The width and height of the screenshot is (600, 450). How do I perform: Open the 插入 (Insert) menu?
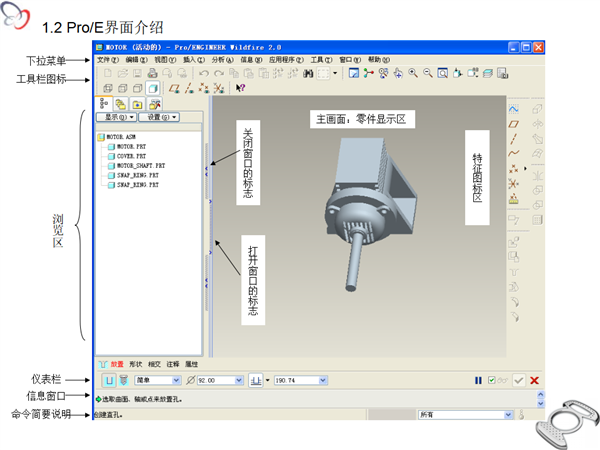click(194, 60)
